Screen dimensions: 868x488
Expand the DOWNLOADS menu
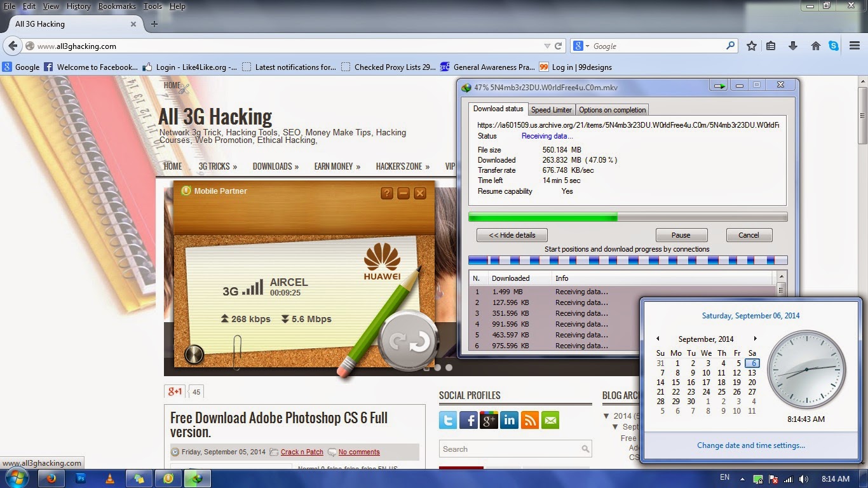276,166
